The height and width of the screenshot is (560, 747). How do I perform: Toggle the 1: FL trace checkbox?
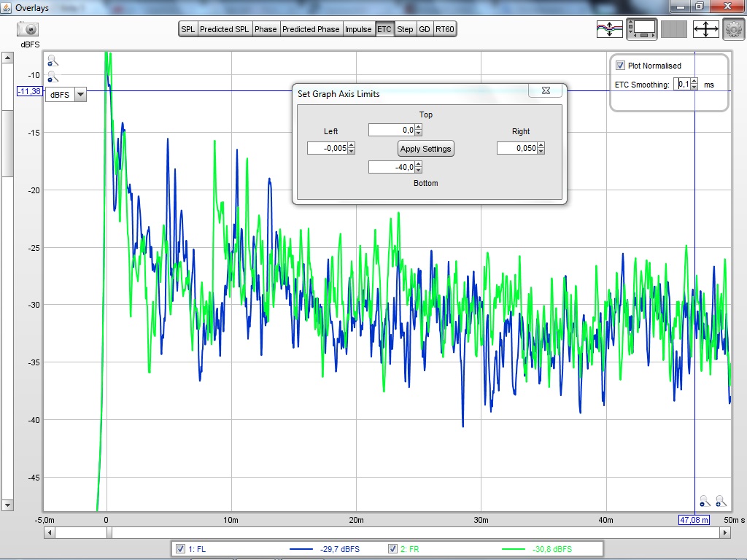pyautogui.click(x=180, y=549)
